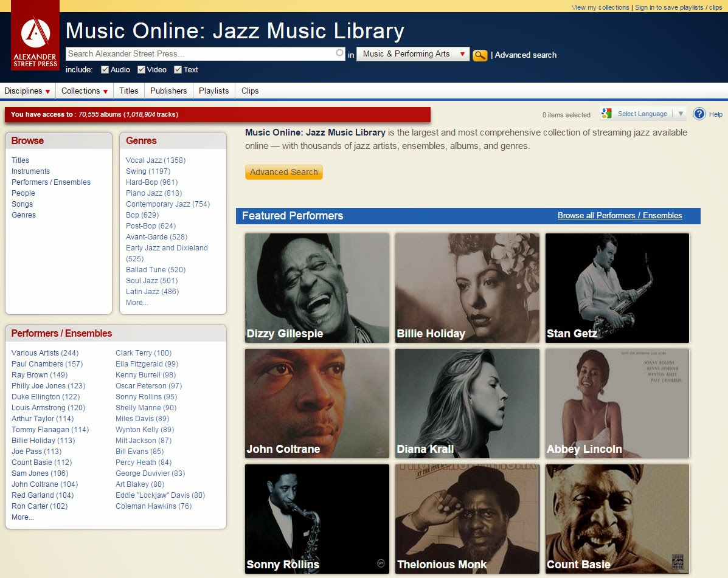Open the Publishers menu item

point(168,91)
